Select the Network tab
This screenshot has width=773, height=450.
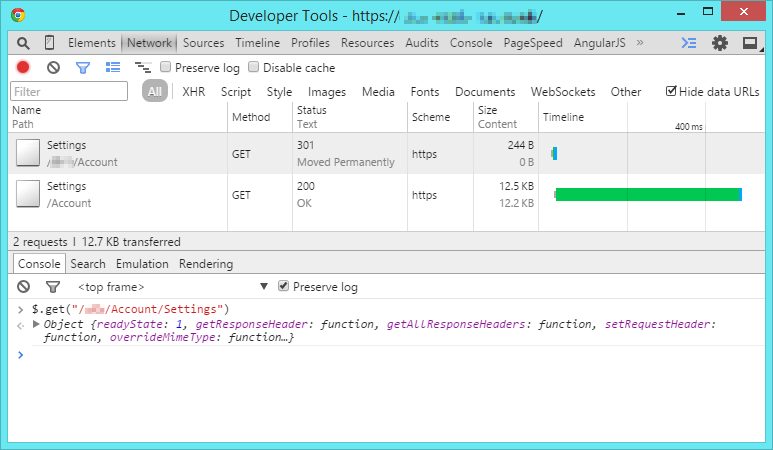coord(149,43)
